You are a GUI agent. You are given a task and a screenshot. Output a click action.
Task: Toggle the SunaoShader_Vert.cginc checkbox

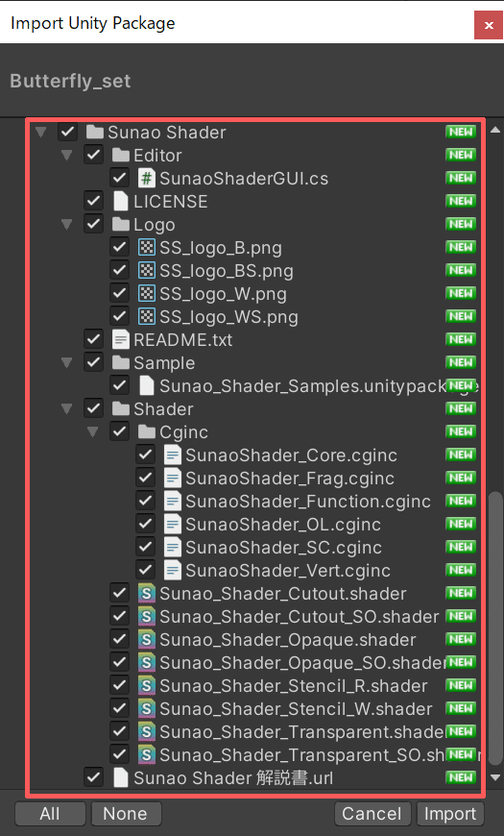(146, 570)
